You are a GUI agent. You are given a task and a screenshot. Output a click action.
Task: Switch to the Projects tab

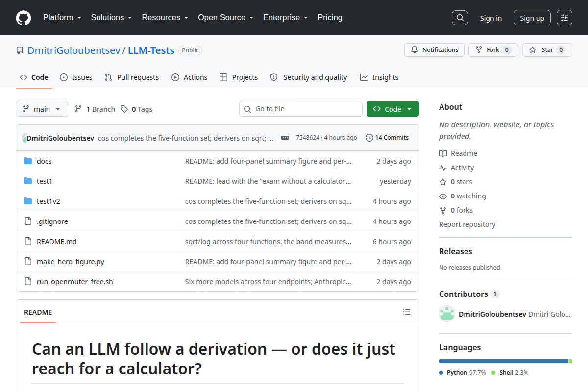pos(239,77)
